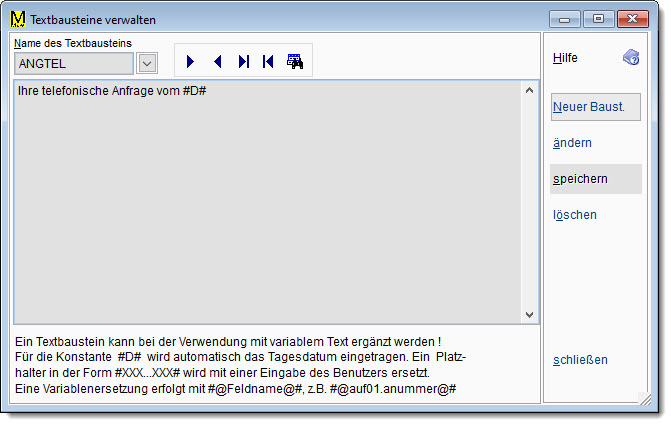This screenshot has width=671, height=425.
Task: Click the text area scroll up arrow
Action: [x=530, y=90]
